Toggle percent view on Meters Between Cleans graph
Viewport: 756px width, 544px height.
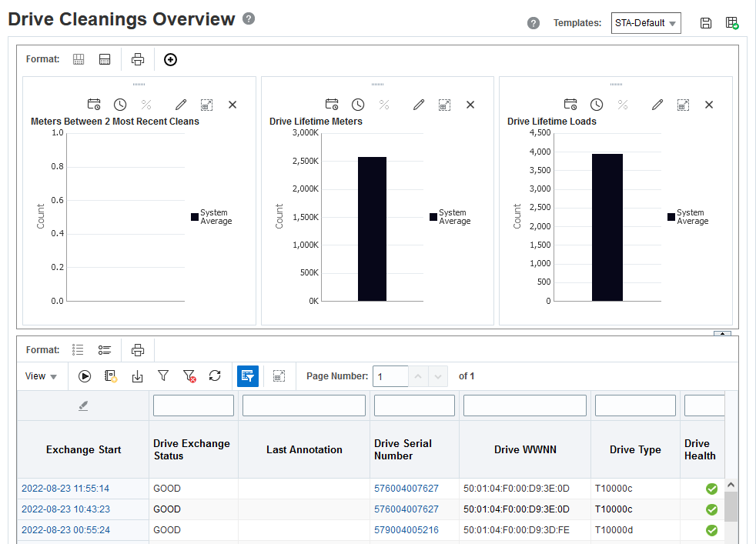[x=146, y=105]
